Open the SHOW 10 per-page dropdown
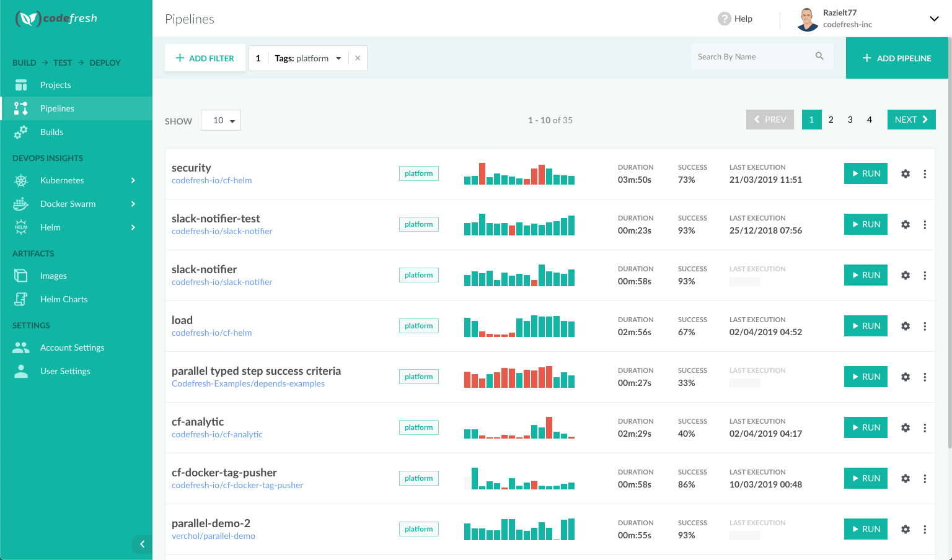 tap(221, 120)
